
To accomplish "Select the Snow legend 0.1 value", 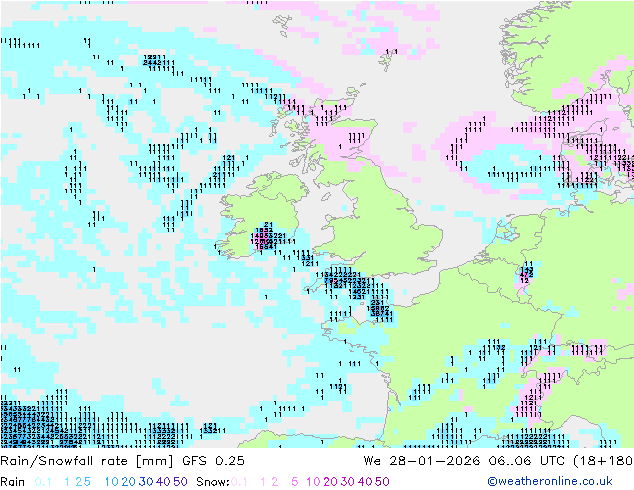I will click(239, 482).
